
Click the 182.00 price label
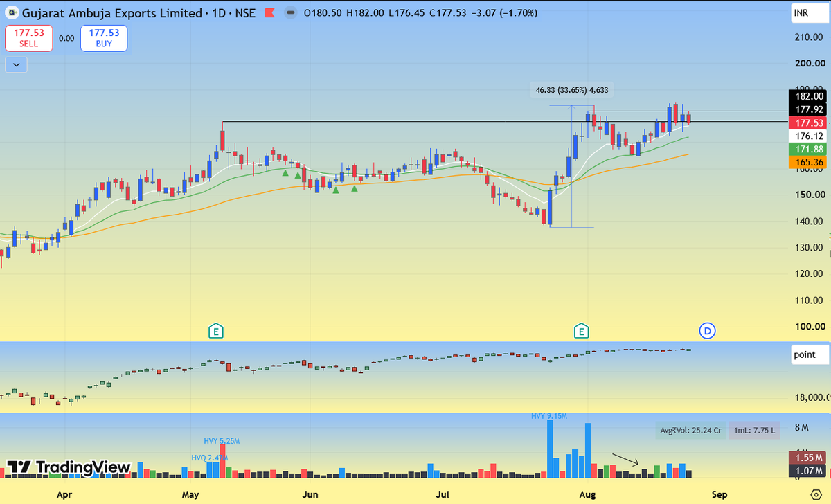pyautogui.click(x=808, y=96)
